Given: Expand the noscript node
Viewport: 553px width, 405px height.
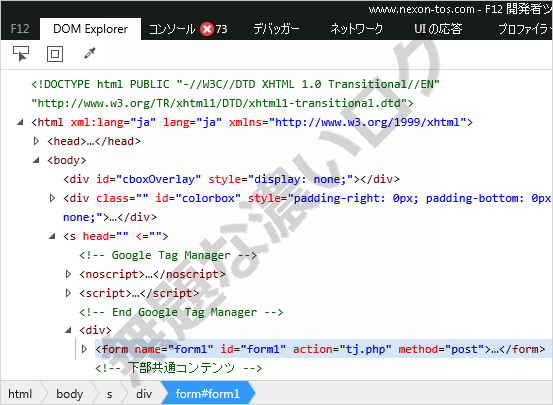Looking at the screenshot, I should tap(68, 274).
